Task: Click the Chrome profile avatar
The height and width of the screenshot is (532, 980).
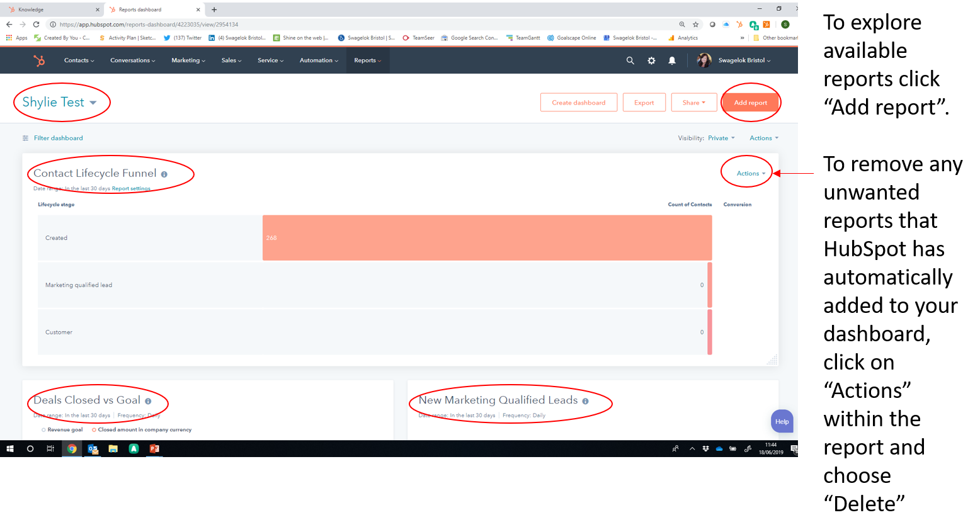Action: (785, 25)
